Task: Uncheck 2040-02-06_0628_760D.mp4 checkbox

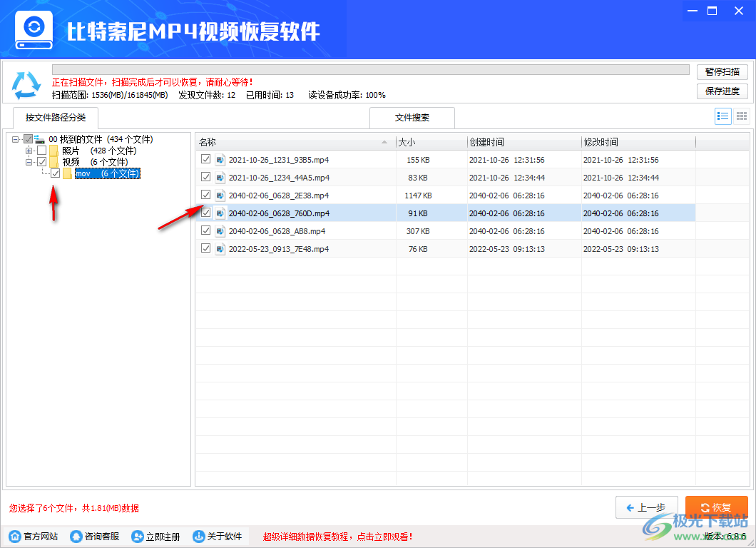Action: (206, 213)
